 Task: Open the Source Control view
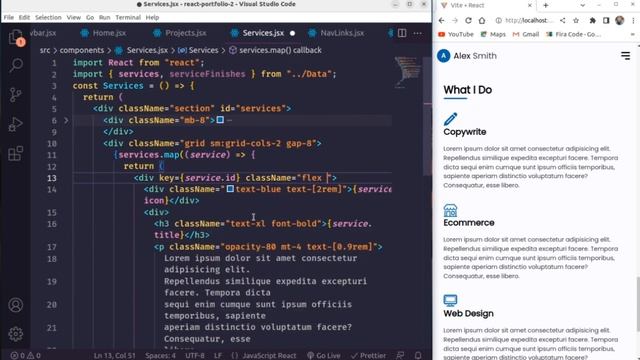click(x=16, y=95)
